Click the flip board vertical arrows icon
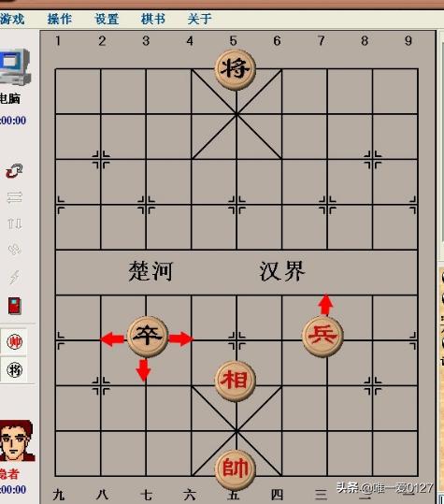The width and height of the screenshot is (444, 504). pos(14,223)
